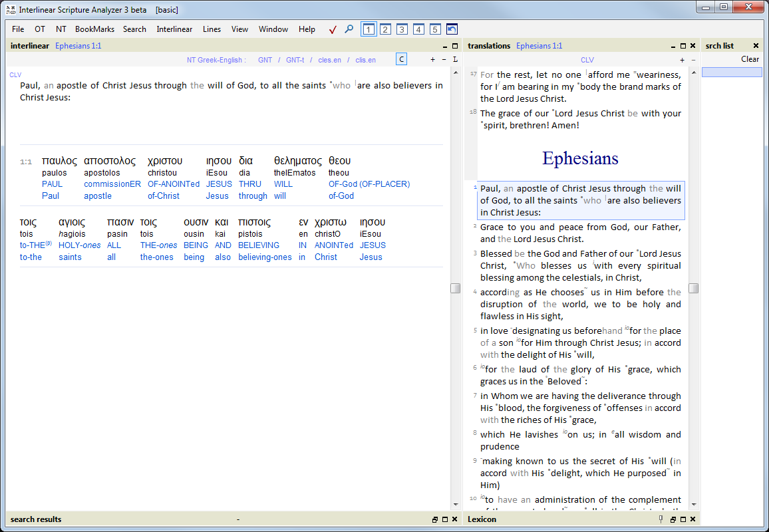This screenshot has width=769, height=532.
Task: Restore the collapsed Lexicon panel
Action: click(673, 519)
